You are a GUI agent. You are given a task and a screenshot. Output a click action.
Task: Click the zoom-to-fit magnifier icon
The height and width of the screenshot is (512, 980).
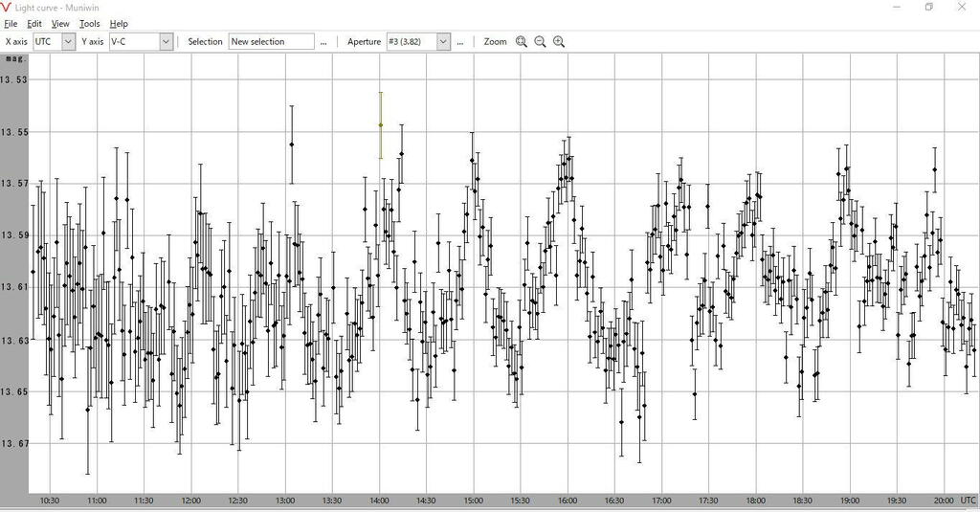click(522, 42)
